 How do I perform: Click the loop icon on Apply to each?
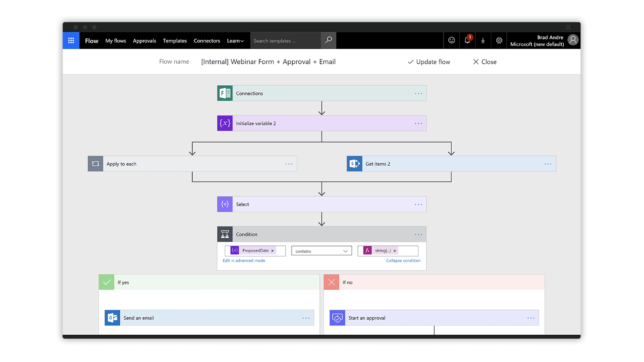pos(95,164)
